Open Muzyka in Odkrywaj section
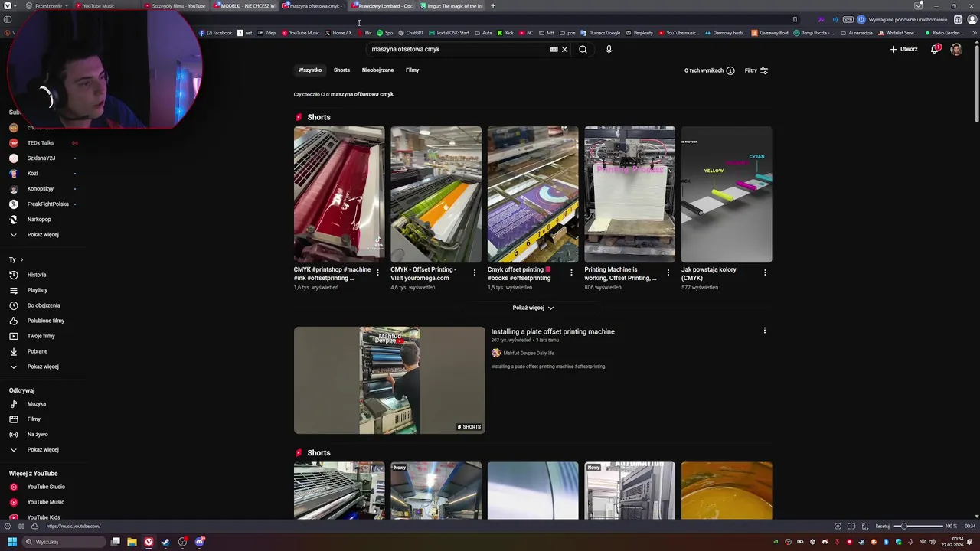 pyautogui.click(x=37, y=404)
